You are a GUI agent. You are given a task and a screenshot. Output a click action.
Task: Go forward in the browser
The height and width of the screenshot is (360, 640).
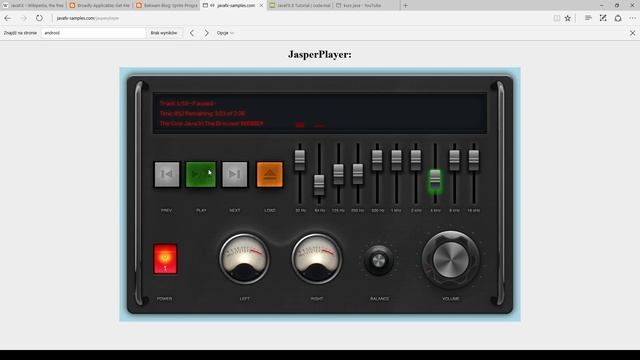pyautogui.click(x=24, y=18)
